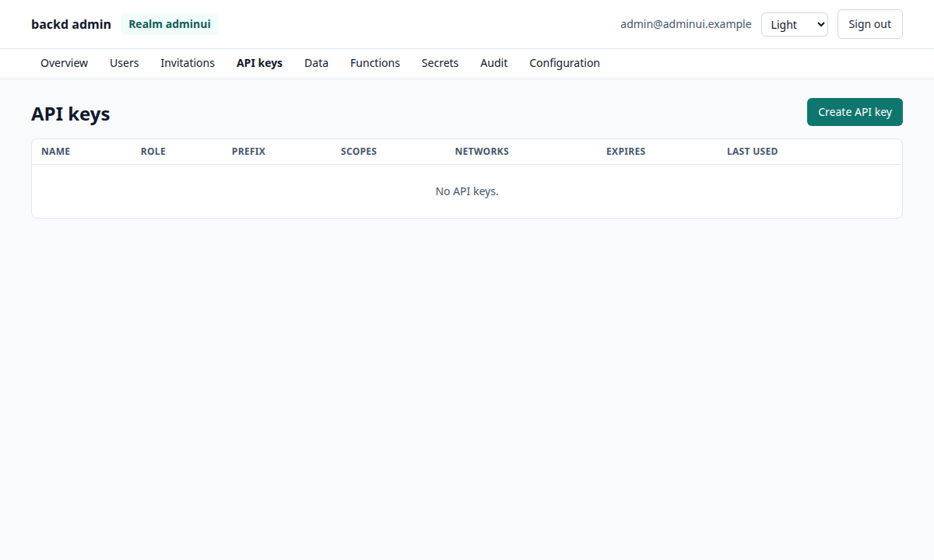This screenshot has height=560, width=934.
Task: Open the Overview tab
Action: 64,63
